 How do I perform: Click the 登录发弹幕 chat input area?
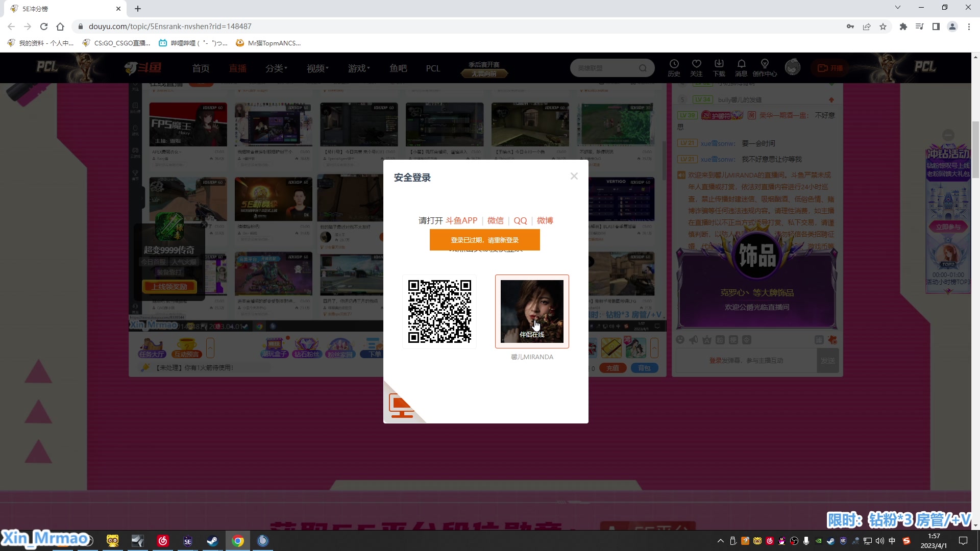pyautogui.click(x=746, y=361)
